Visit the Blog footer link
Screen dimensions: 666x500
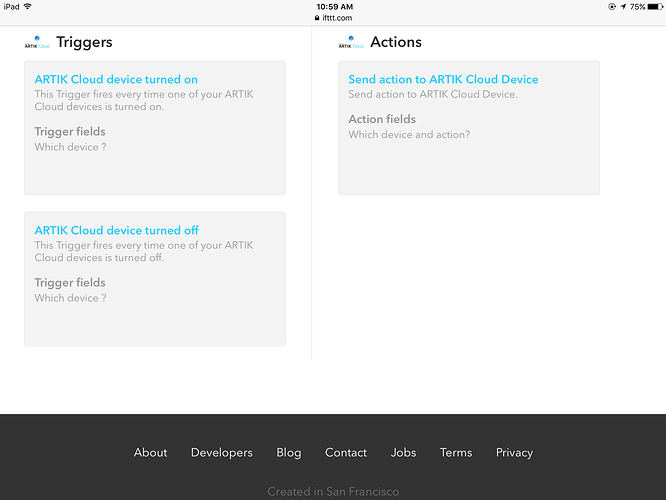coord(289,453)
